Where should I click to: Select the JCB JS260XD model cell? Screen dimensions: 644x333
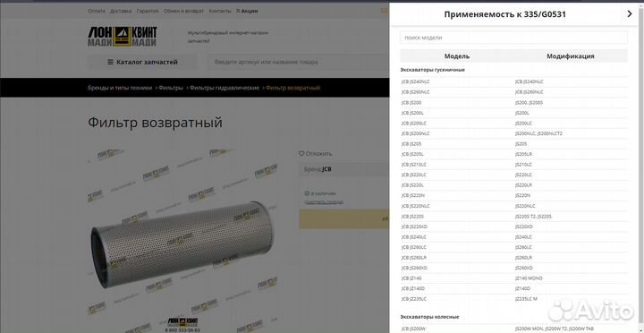tap(414, 268)
